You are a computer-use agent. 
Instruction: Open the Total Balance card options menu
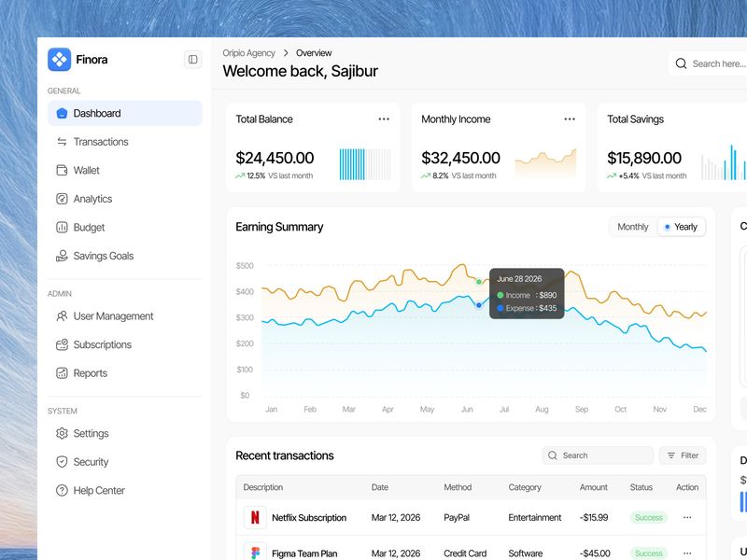[384, 119]
